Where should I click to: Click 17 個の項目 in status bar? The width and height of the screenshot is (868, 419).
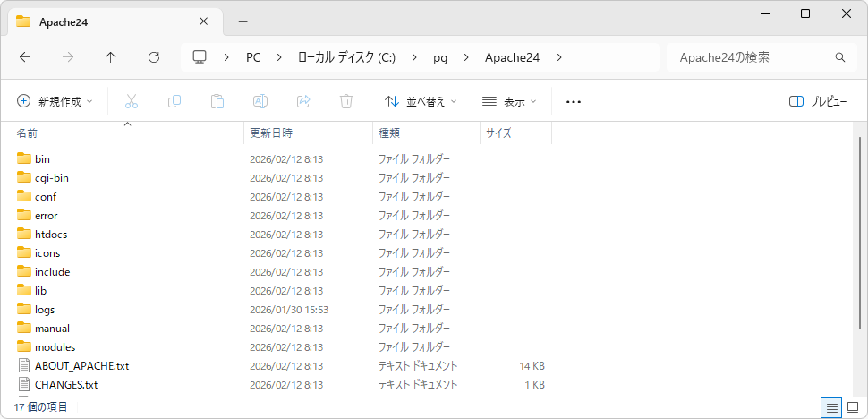pyautogui.click(x=41, y=407)
